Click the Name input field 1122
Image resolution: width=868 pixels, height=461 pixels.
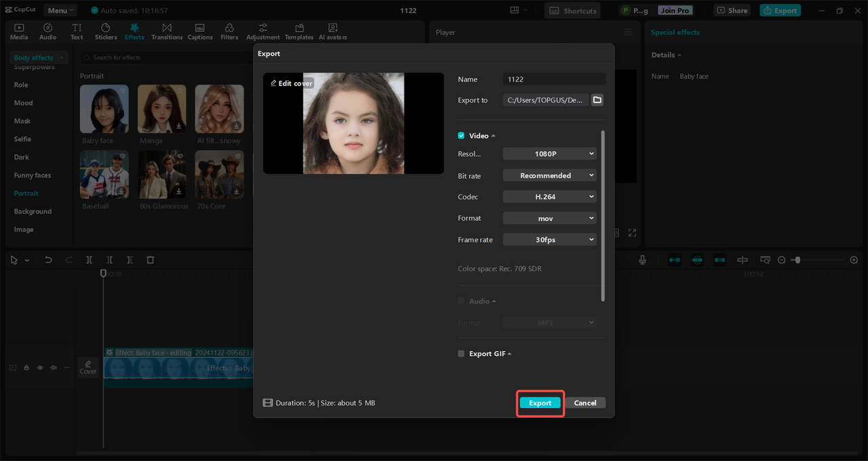554,79
